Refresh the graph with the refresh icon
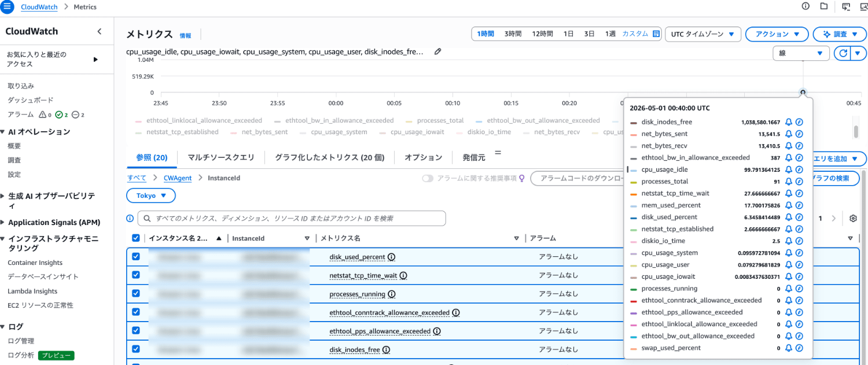 coord(844,53)
